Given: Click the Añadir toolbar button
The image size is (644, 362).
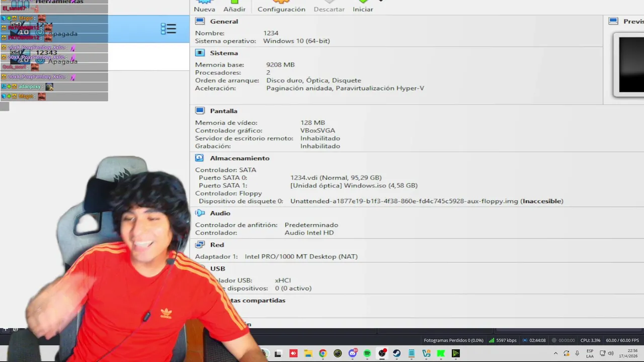Looking at the screenshot, I should [x=234, y=6].
